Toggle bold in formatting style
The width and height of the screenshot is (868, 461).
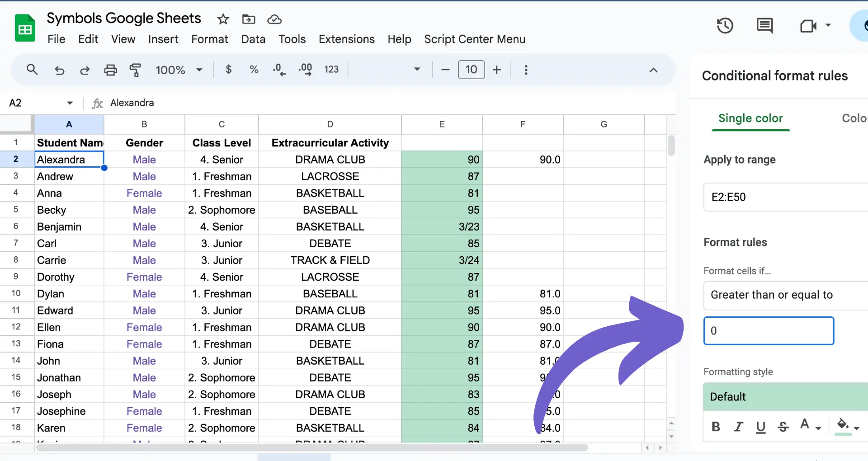716,427
